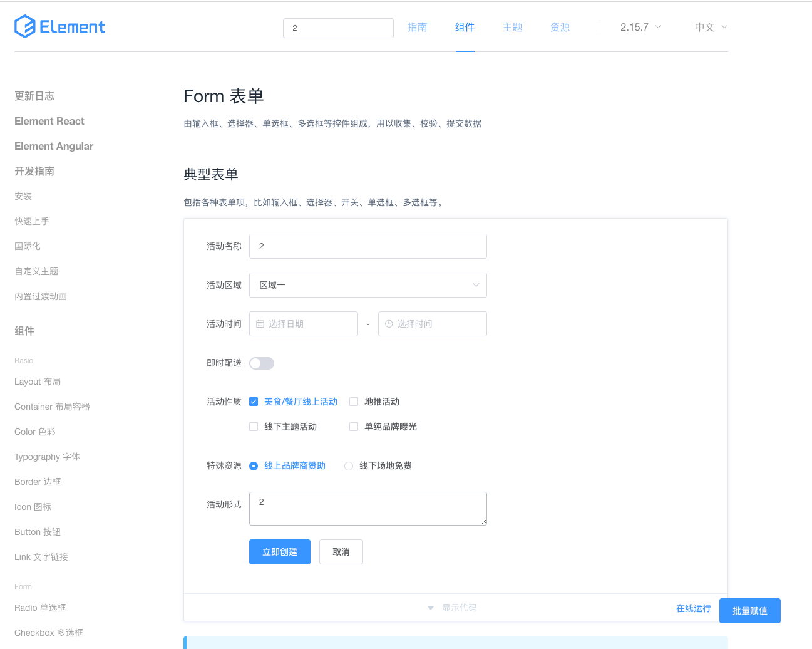Click the calendar icon in date picker
The image size is (812, 649).
point(260,324)
